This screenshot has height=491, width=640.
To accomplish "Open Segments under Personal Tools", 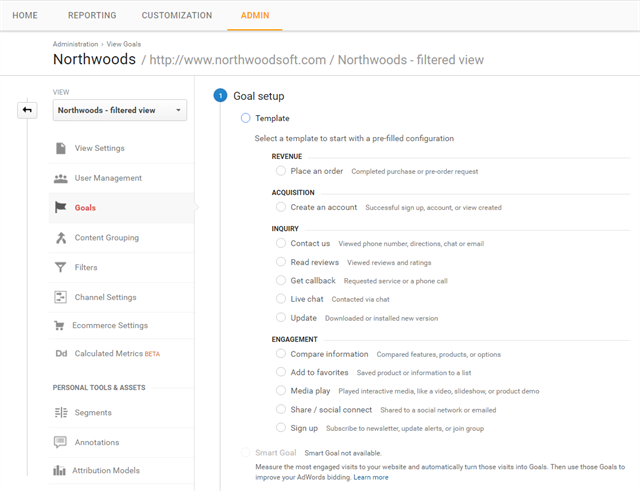I will point(93,412).
